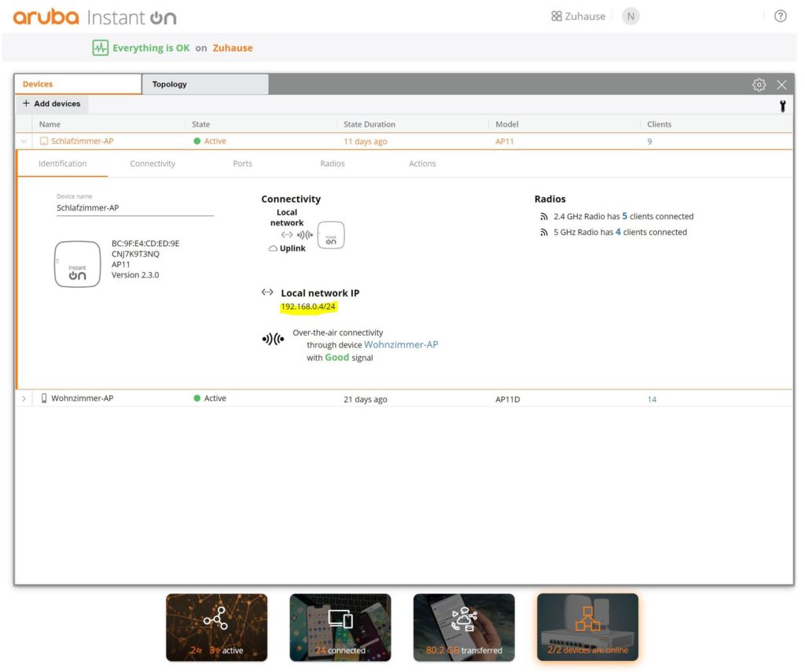
Task: Open the networks active tile
Action: click(217, 627)
